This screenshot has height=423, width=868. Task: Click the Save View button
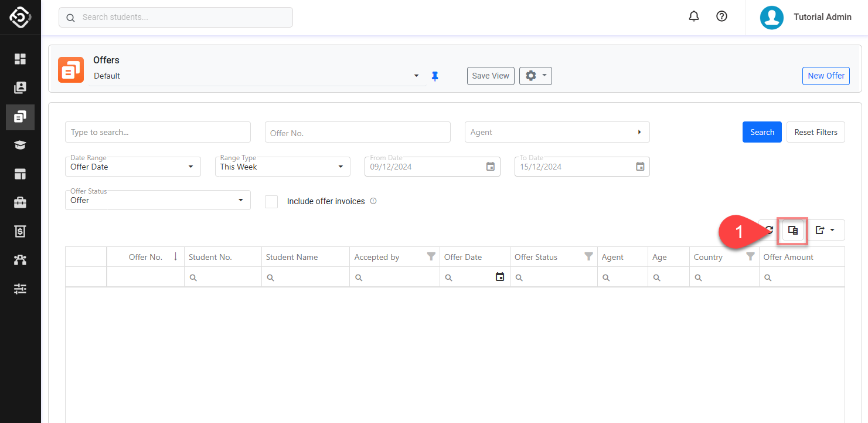click(491, 76)
